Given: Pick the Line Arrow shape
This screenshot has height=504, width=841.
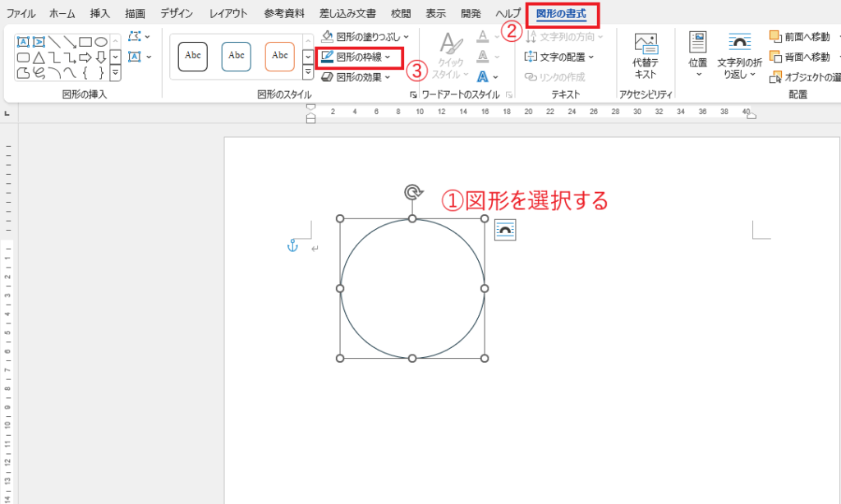Looking at the screenshot, I should pyautogui.click(x=70, y=42).
